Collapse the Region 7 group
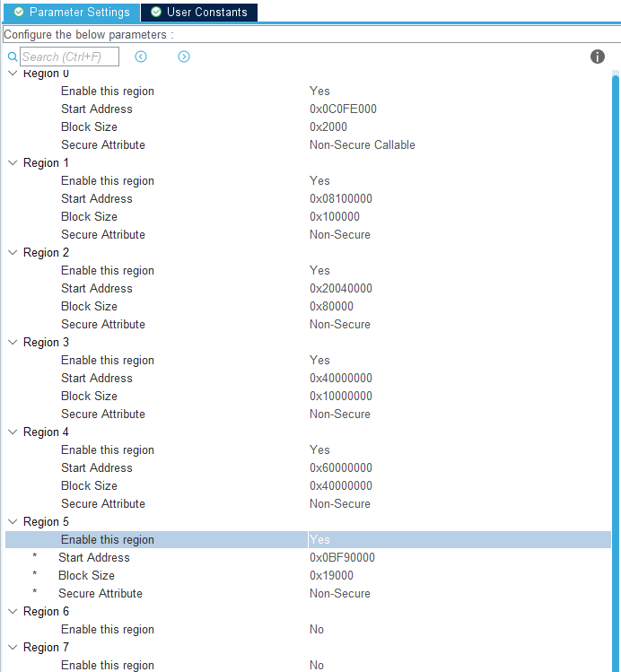The width and height of the screenshot is (621, 672). [13, 647]
